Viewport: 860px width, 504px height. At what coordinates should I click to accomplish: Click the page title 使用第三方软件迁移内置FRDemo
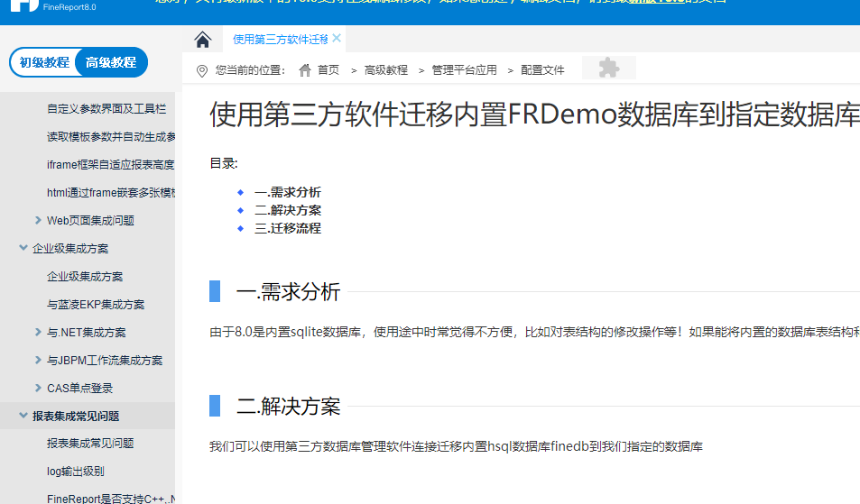(x=534, y=115)
